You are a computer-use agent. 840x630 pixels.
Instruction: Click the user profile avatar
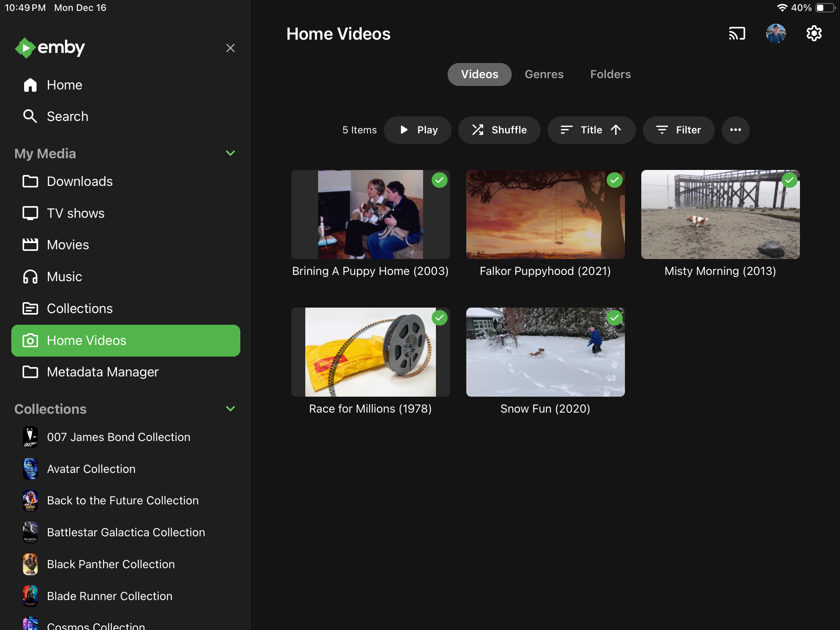[x=775, y=33]
